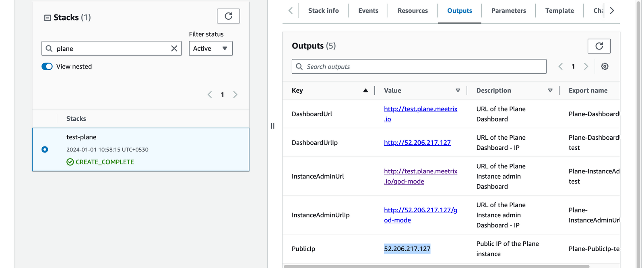
Task: Switch to the Events tab
Action: [368, 11]
